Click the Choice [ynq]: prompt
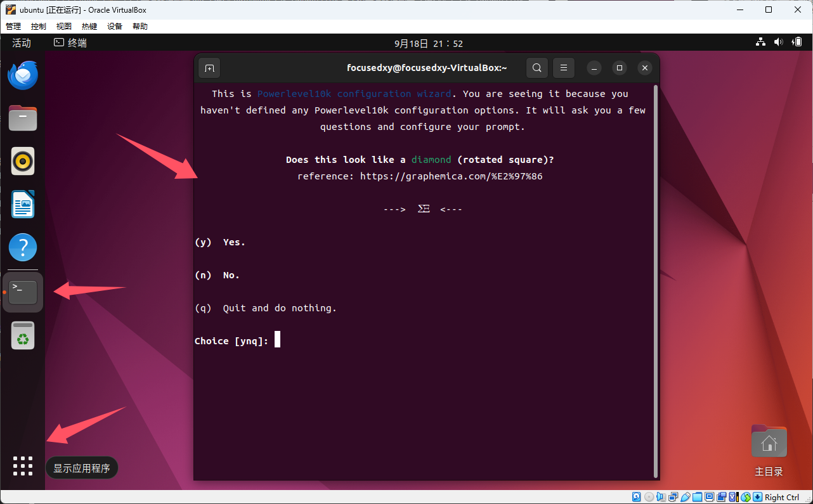The height and width of the screenshot is (504, 813). coord(231,341)
